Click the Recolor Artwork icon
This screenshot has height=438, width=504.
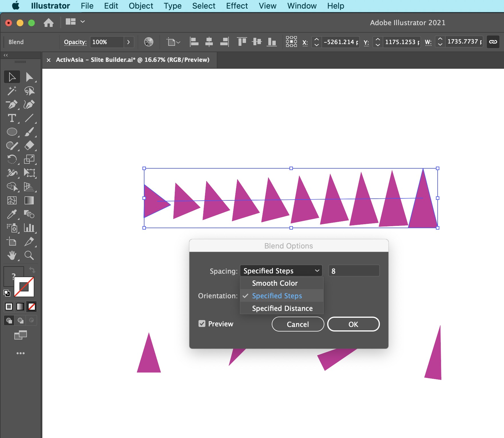148,42
